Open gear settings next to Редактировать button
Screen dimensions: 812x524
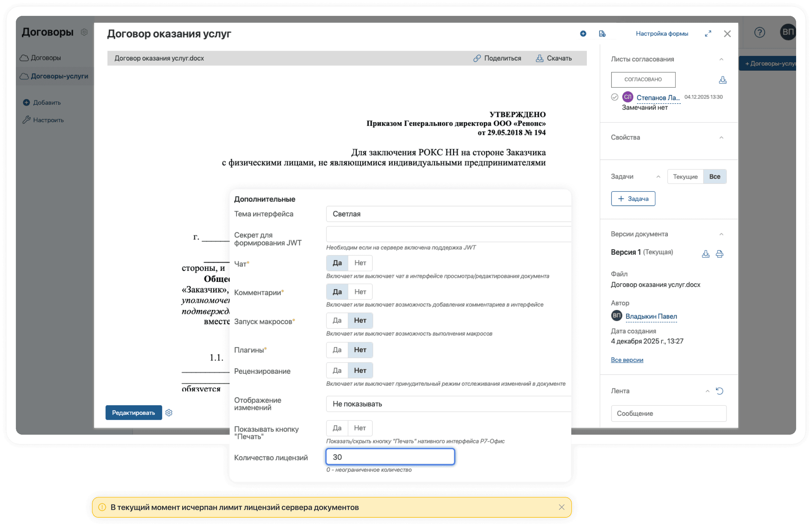click(169, 413)
